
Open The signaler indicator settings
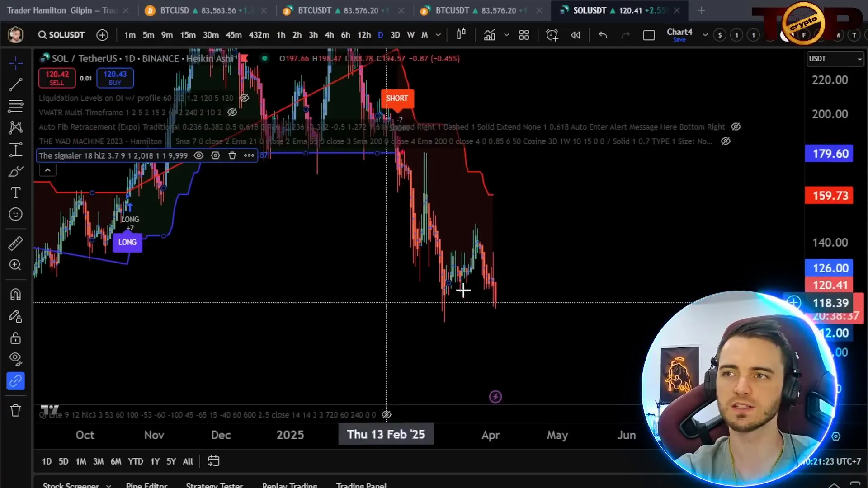click(215, 155)
